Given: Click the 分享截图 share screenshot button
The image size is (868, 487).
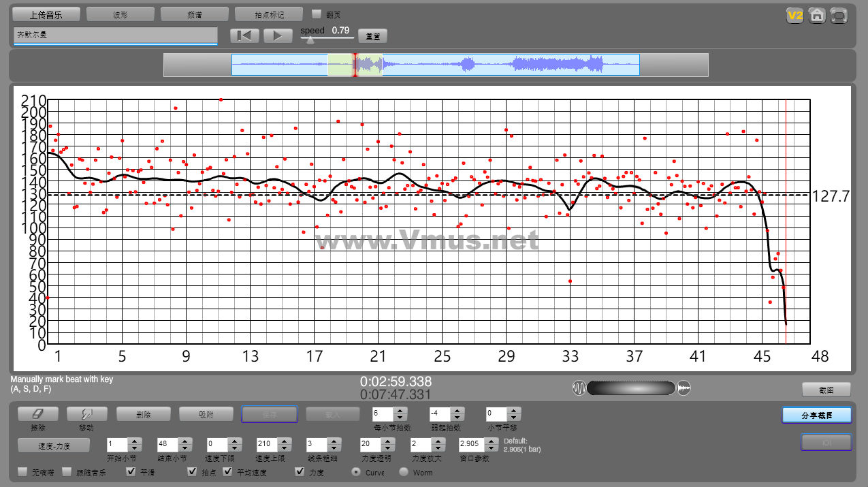Looking at the screenshot, I should 816,415.
